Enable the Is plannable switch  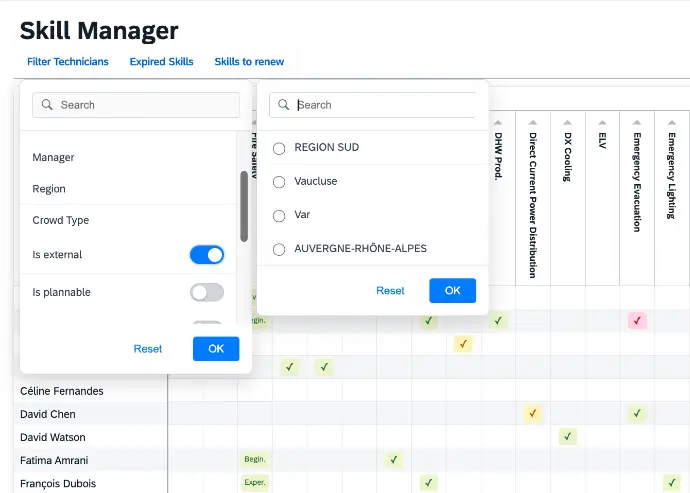pyautogui.click(x=207, y=293)
